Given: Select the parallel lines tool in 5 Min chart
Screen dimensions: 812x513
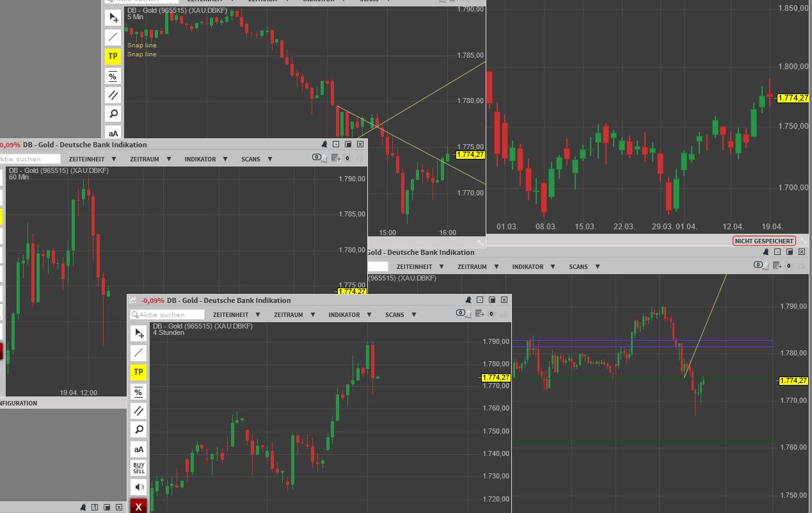Looking at the screenshot, I should 113,95.
